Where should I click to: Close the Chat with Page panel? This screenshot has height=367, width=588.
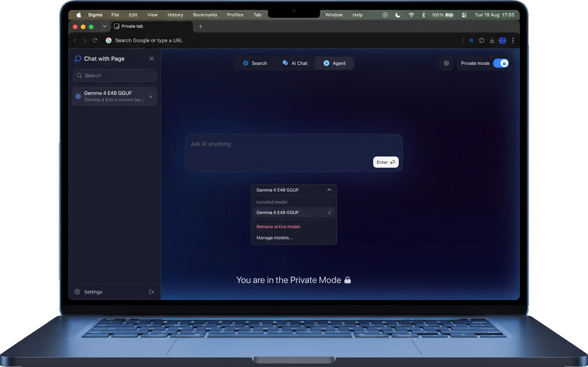[152, 58]
